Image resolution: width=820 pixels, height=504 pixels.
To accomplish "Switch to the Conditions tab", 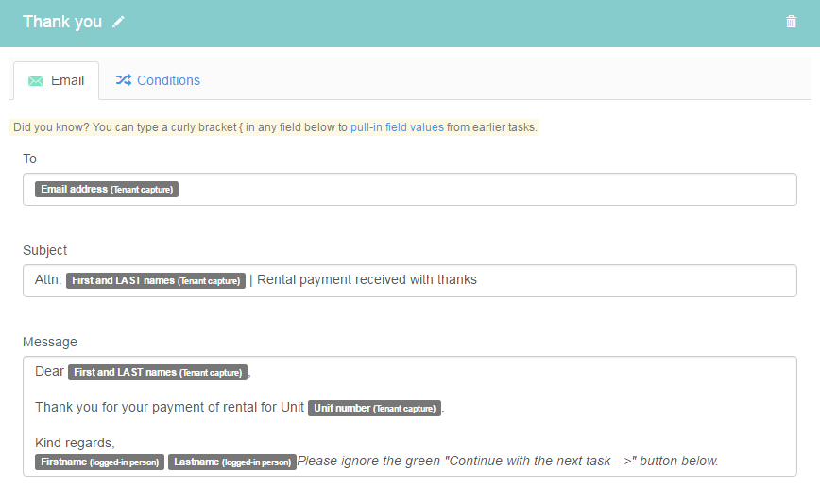I will (158, 80).
